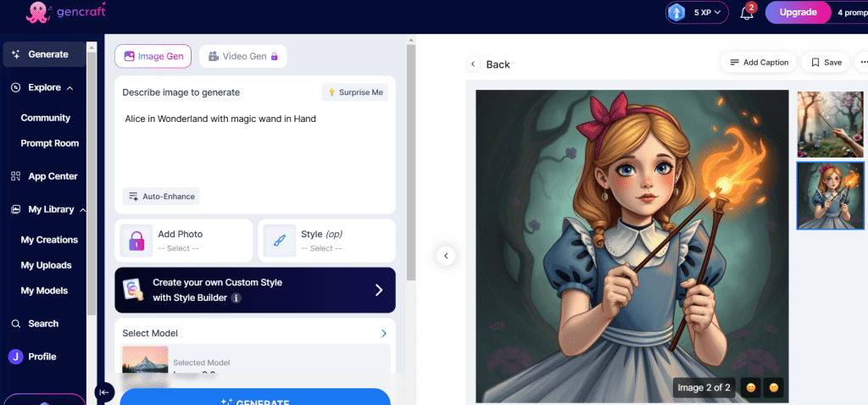Open the Add Photo selector

[184, 241]
